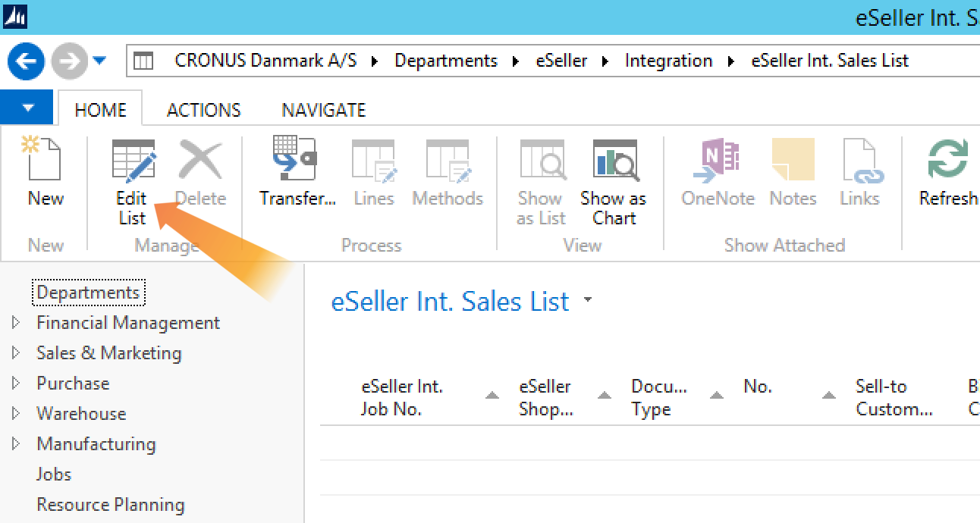Image resolution: width=980 pixels, height=523 pixels.
Task: Click Integration in the address bar breadcrumb
Action: pos(669,61)
